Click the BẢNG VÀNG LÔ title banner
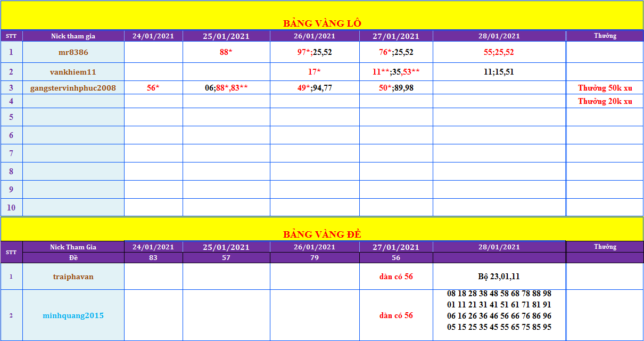Viewport: 644px width, 341px height. (321, 23)
